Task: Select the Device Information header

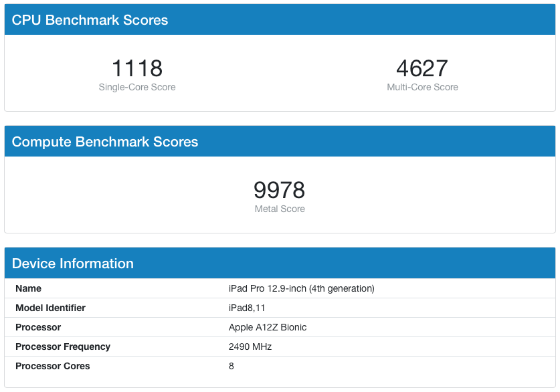Action: 280,263
